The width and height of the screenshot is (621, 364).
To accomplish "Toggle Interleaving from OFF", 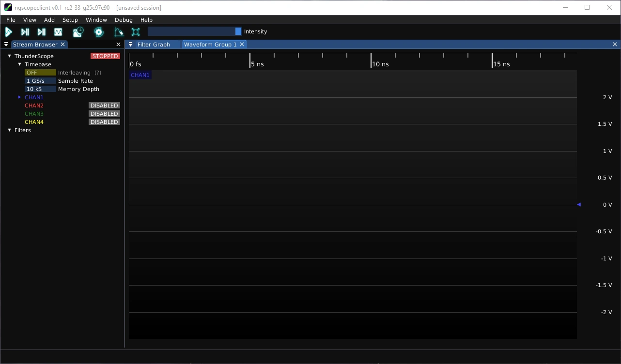I will pyautogui.click(x=40, y=72).
